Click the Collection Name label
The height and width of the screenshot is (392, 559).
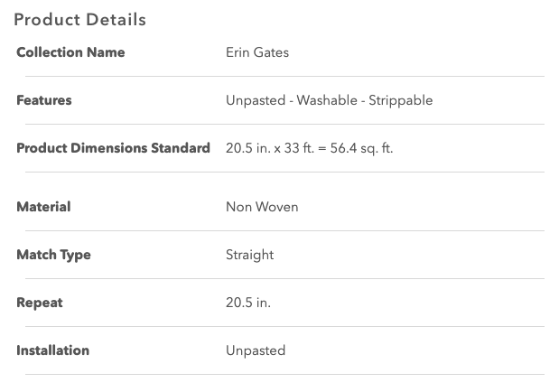tap(70, 52)
